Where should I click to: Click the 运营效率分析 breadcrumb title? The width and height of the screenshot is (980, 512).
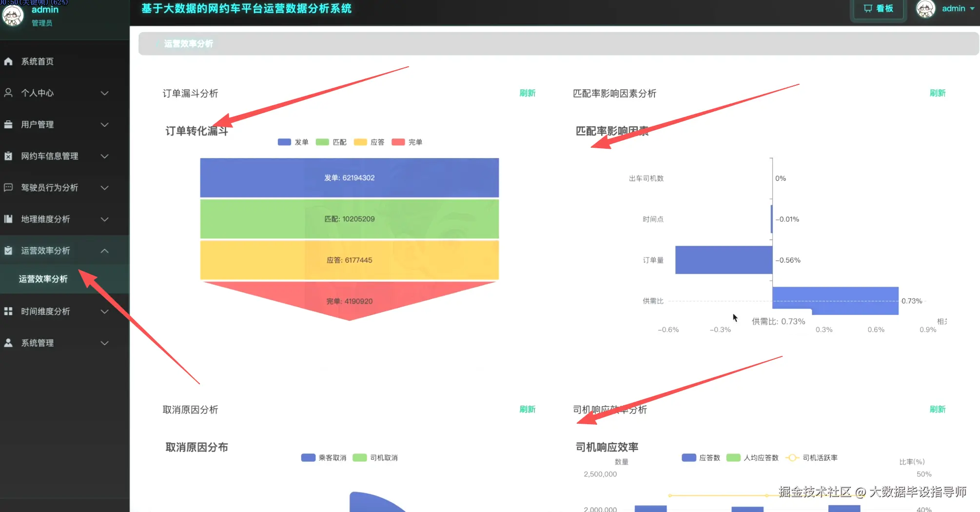click(x=188, y=44)
